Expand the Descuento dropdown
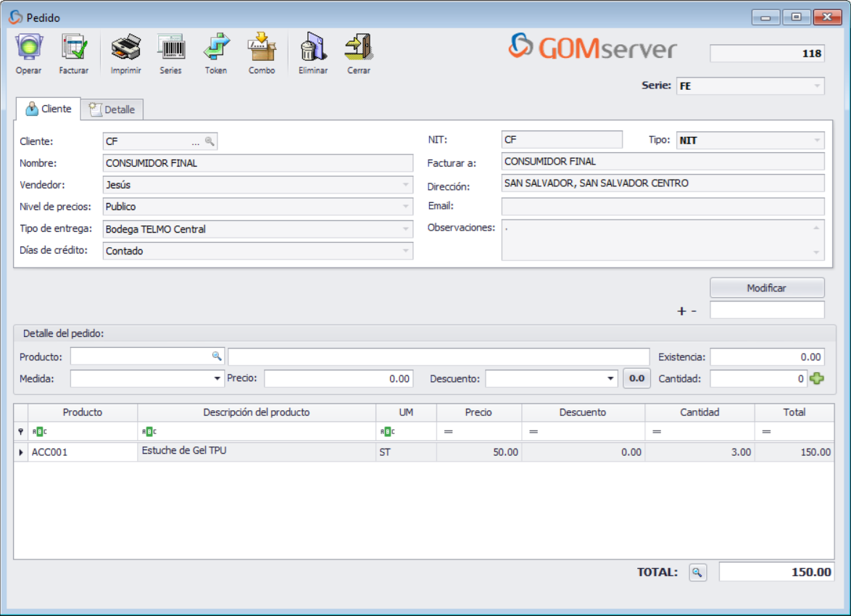This screenshot has height=616, width=851. pos(610,379)
